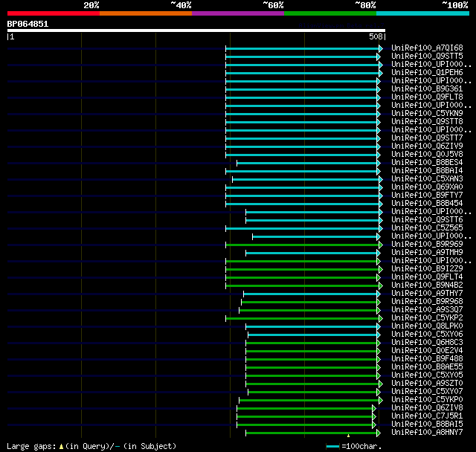Click the green alignment bar for UniRef100_C5YKP2

pyautogui.click(x=303, y=318)
